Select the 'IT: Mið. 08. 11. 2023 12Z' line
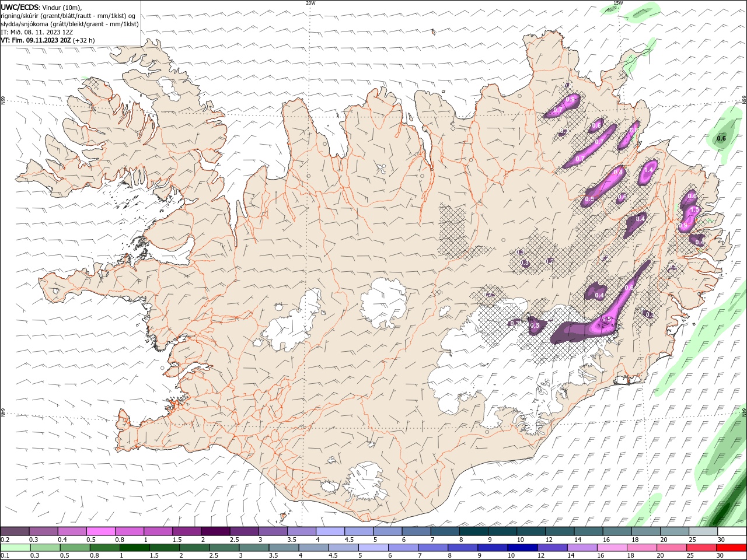Screen dimensions: 747x560 coord(37,32)
